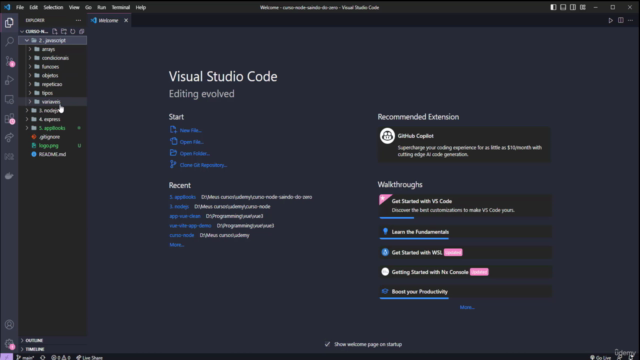Click the Open Folder... link
Screen dimensions: 640x360
[195, 153]
